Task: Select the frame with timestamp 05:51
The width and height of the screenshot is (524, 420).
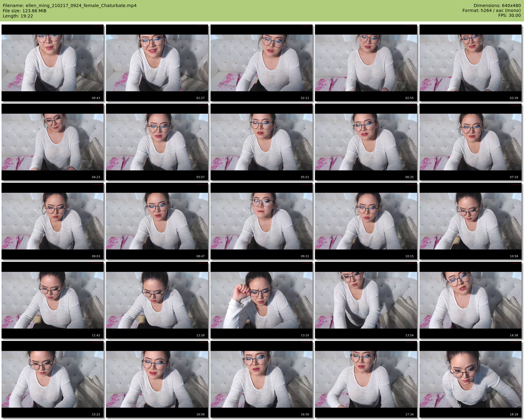Action: click(x=262, y=142)
